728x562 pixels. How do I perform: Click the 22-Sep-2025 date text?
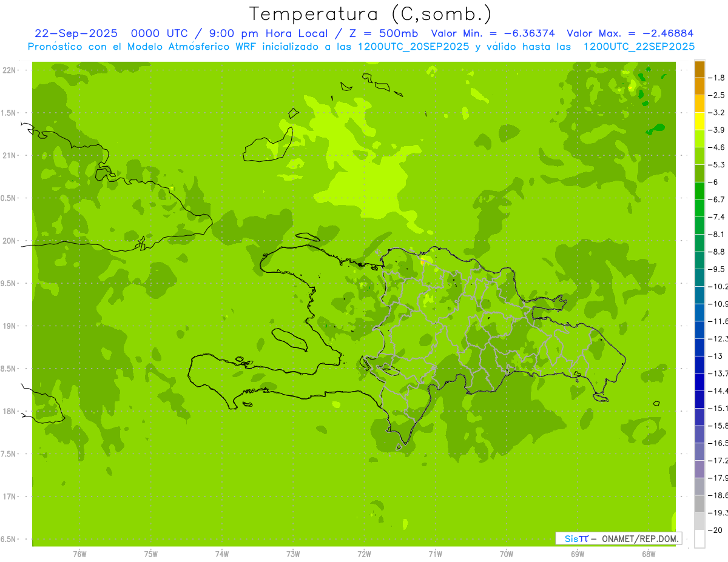[76, 34]
